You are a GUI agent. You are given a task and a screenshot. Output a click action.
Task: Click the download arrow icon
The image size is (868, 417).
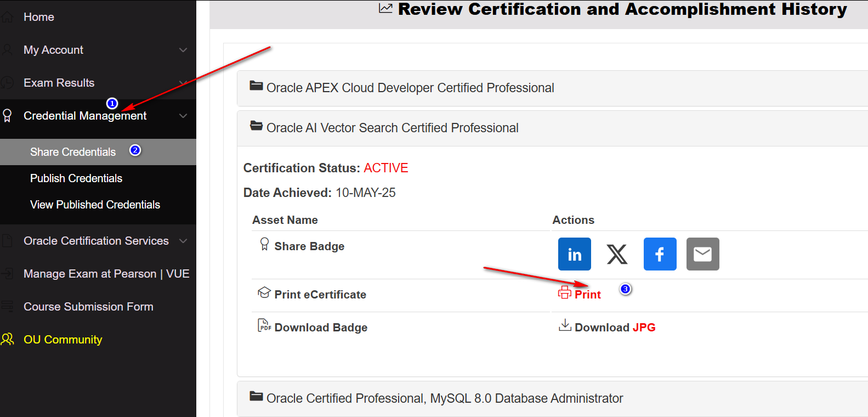(565, 326)
